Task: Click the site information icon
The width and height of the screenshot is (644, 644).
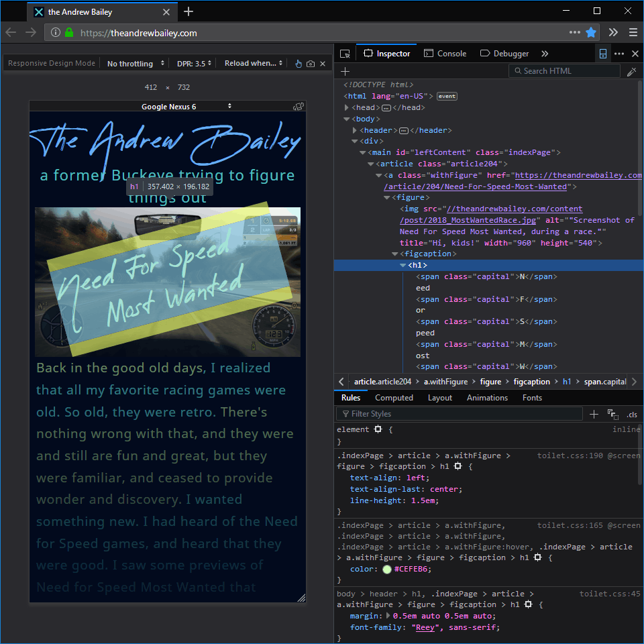Action: click(56, 32)
